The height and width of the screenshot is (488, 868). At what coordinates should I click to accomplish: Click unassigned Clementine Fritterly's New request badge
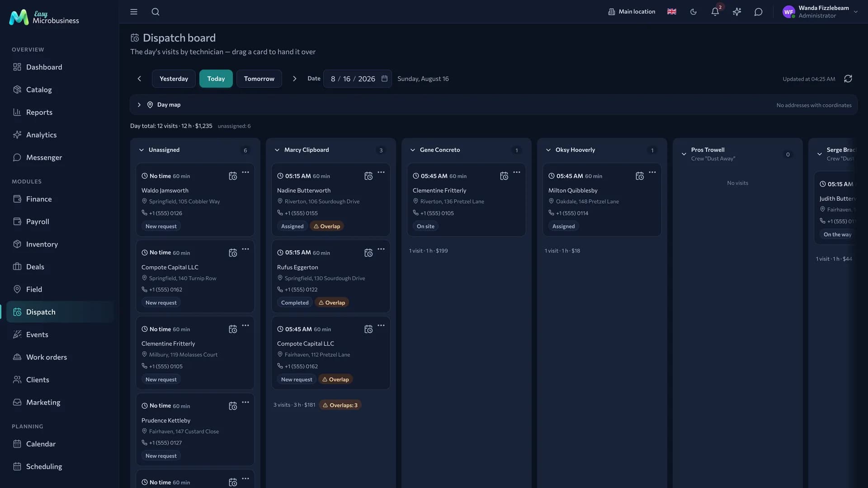(x=161, y=380)
